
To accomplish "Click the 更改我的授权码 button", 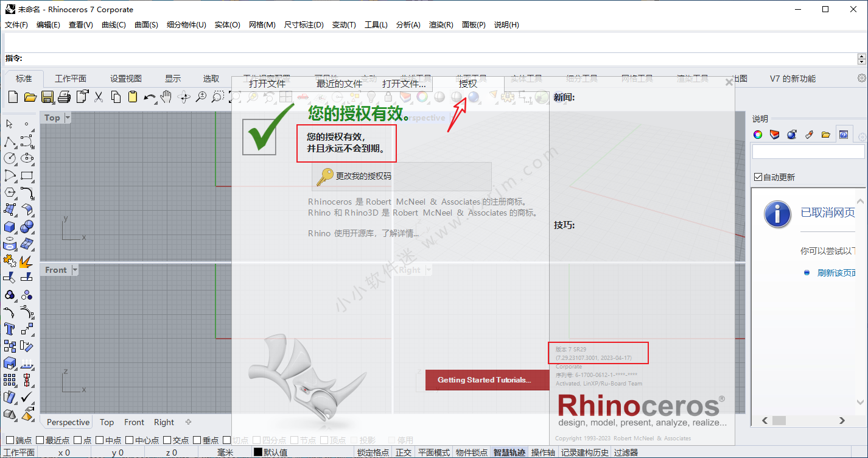I will point(401,177).
